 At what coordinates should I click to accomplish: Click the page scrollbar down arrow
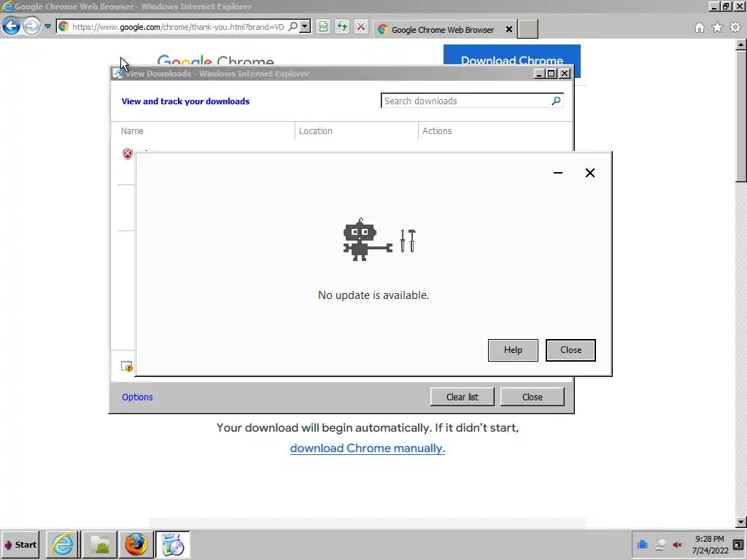[x=741, y=521]
